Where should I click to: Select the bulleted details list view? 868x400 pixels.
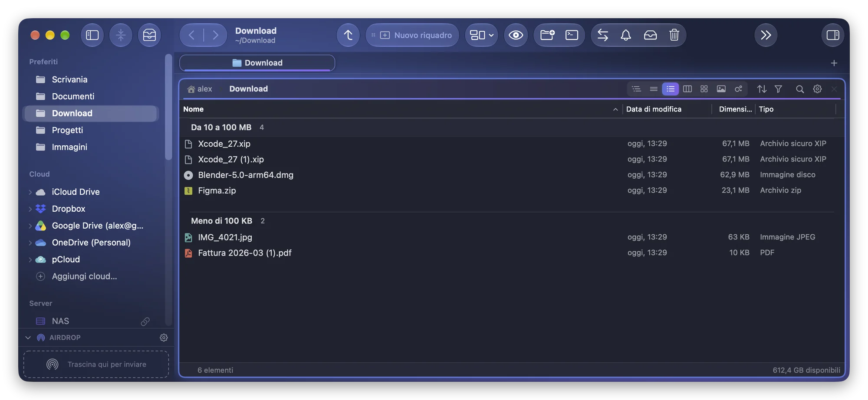(x=671, y=89)
